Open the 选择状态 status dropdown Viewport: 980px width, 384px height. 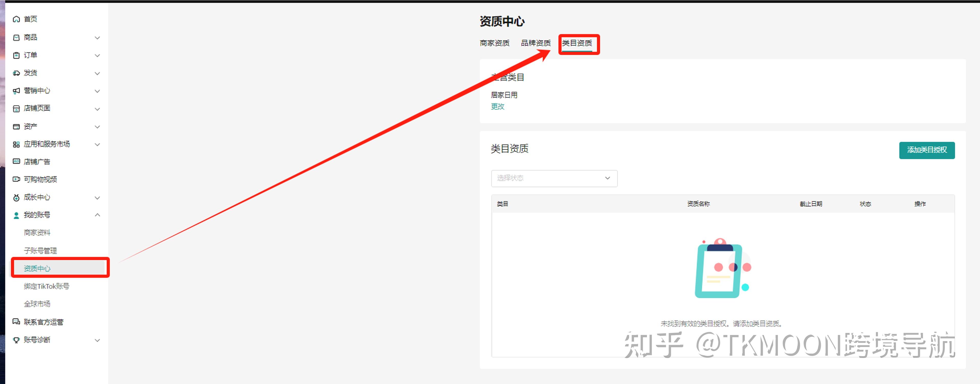(x=554, y=178)
